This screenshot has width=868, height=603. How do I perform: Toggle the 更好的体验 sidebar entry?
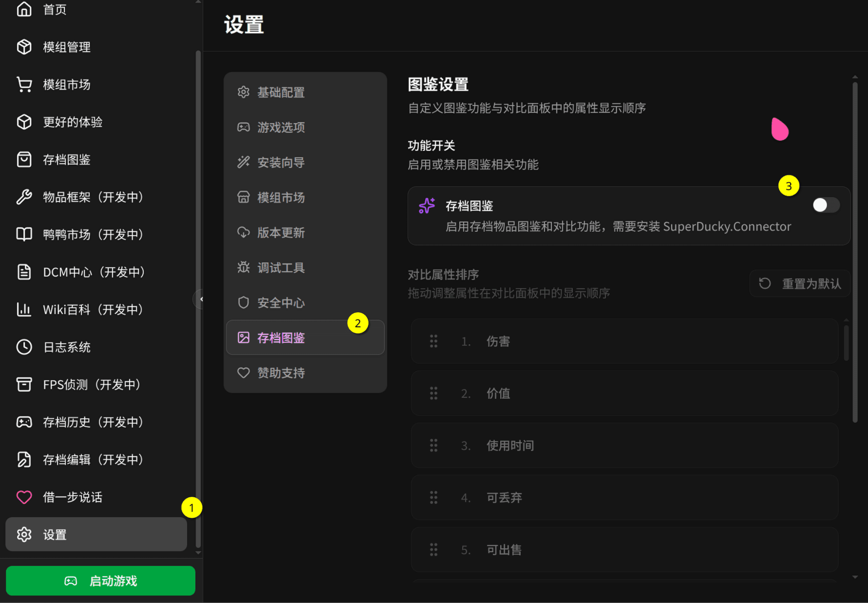click(x=72, y=122)
